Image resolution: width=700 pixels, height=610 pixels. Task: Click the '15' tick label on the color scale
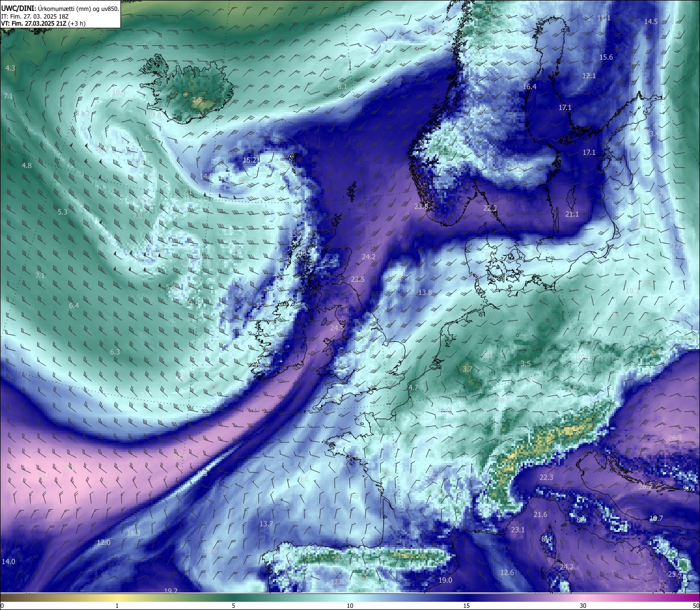pyautogui.click(x=466, y=606)
